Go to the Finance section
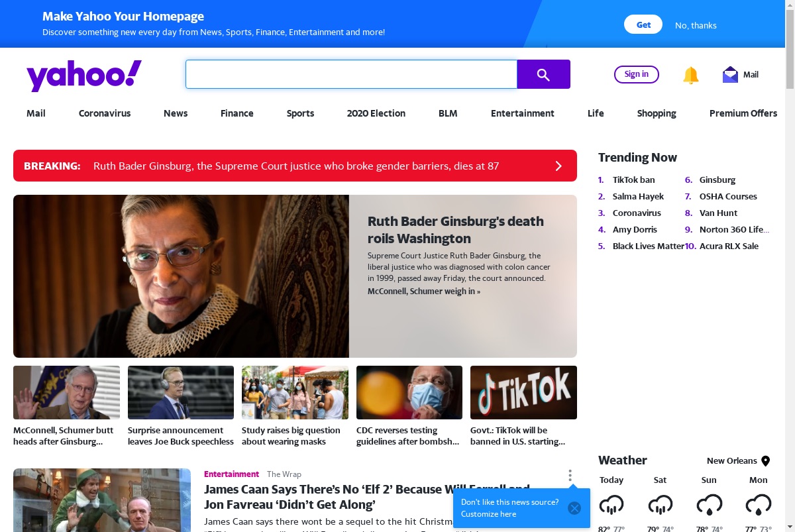 pyautogui.click(x=237, y=113)
